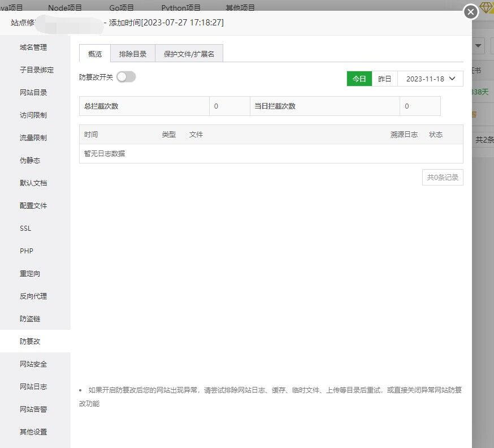Select the 昨日 filter button
Screen dimensions: 494x448
tap(385, 79)
